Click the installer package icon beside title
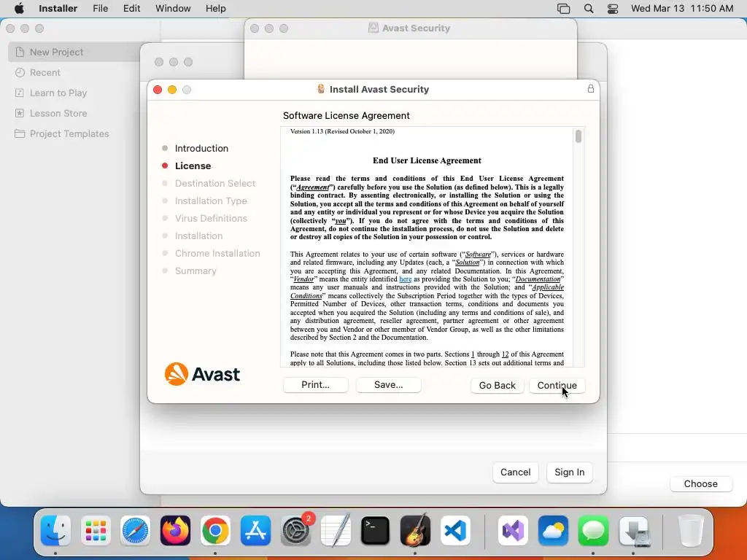Viewport: 747px width, 560px height. pyautogui.click(x=321, y=89)
